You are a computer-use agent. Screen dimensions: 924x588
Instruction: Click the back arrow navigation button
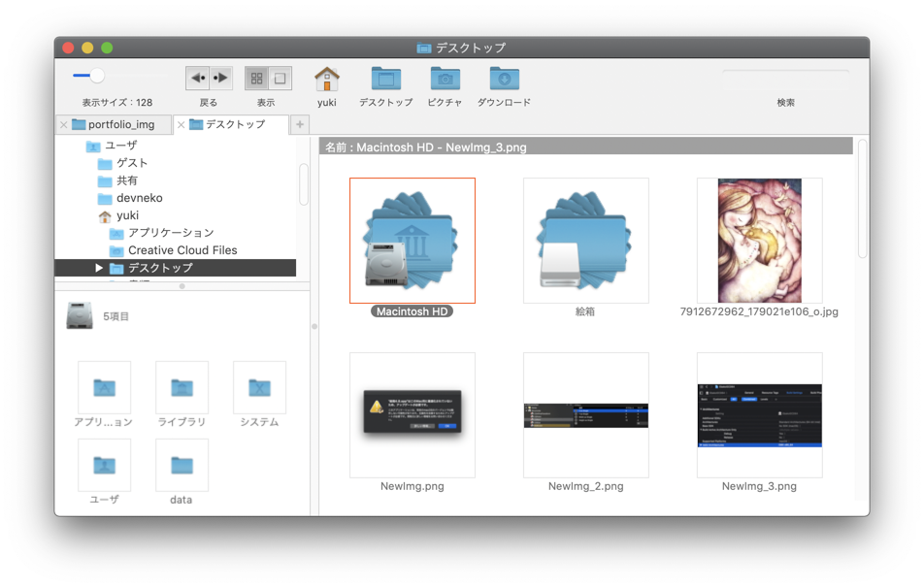pos(197,78)
